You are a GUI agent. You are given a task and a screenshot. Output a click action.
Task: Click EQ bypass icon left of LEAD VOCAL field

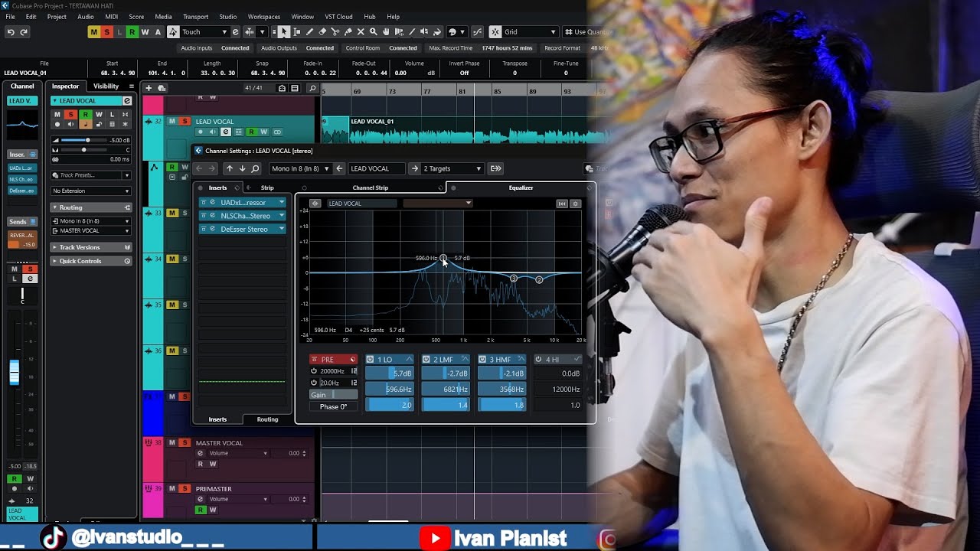coord(315,204)
